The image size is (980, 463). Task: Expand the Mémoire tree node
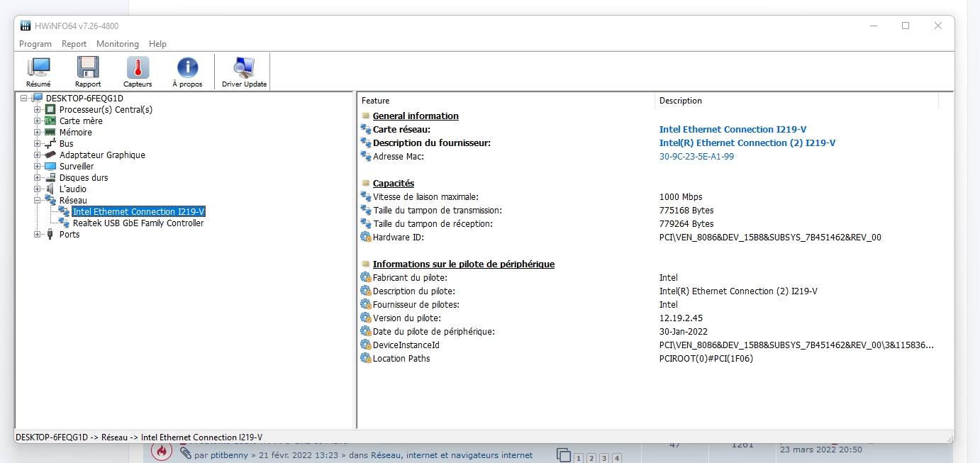click(x=38, y=133)
